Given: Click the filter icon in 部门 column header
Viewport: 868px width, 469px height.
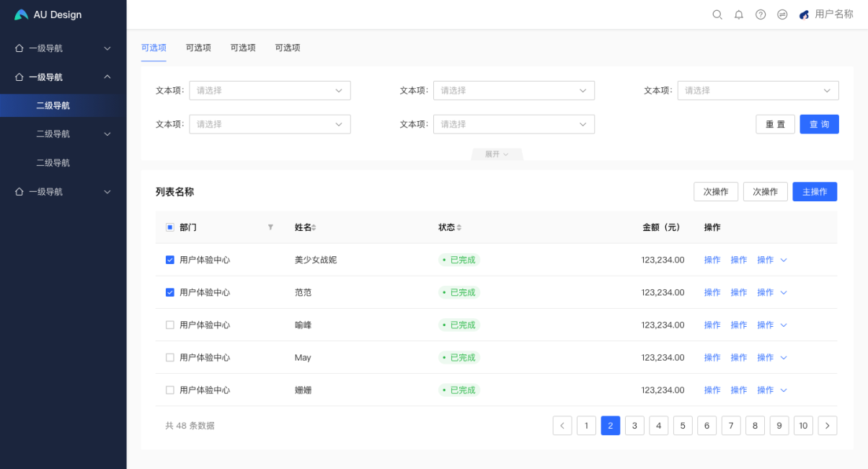Looking at the screenshot, I should coord(270,227).
